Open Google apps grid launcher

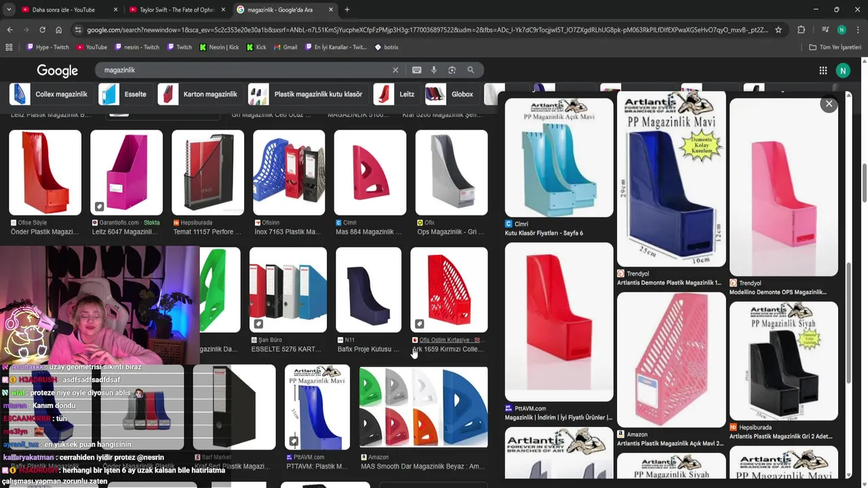coord(823,70)
